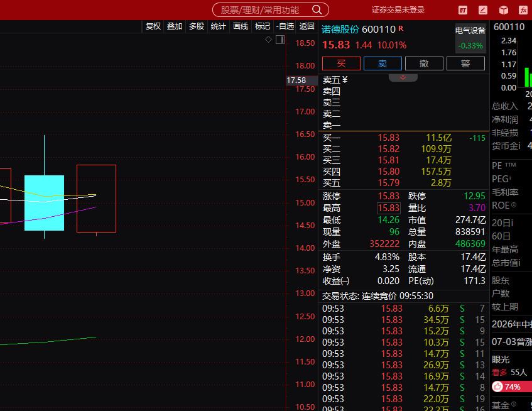Click the thumbs-up 74% bullish icon
The height and width of the screenshot is (411, 532).
point(497,386)
